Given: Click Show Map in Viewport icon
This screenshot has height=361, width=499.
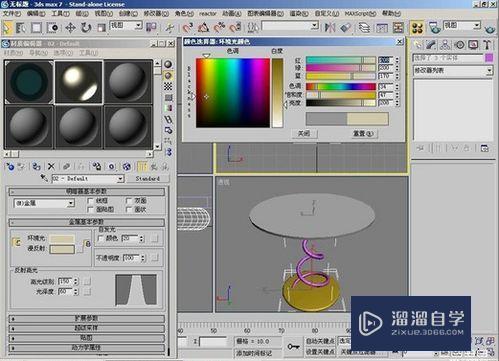Looking at the screenshot, I should click(x=126, y=166).
